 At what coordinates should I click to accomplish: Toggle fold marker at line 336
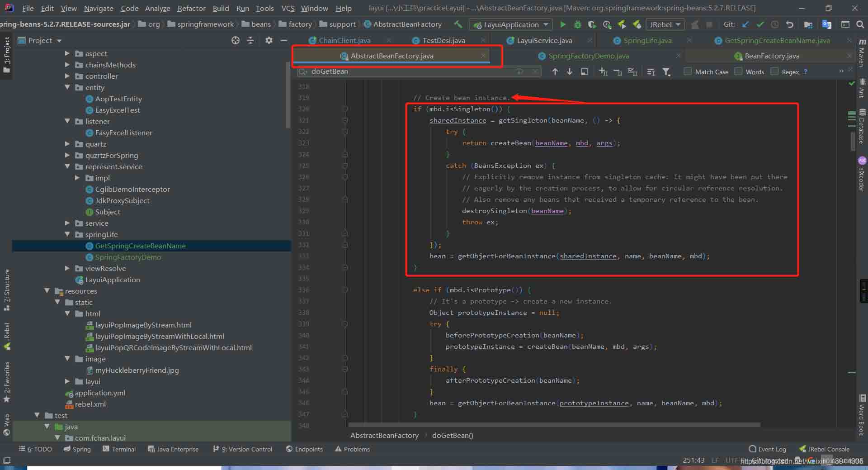tap(345, 290)
